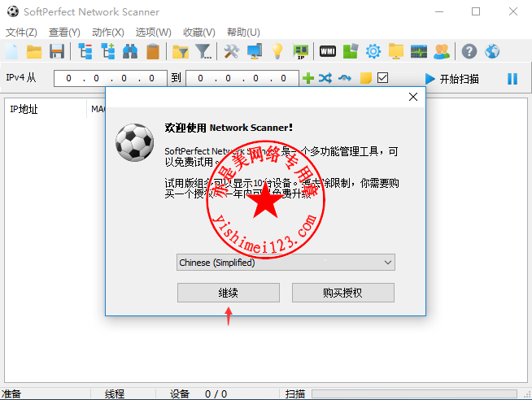Open the 动作(X) menu

pyautogui.click(x=108, y=33)
